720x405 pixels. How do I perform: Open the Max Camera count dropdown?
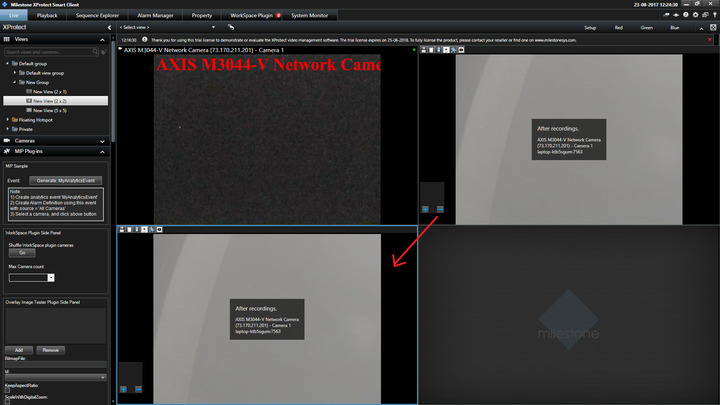pos(51,277)
